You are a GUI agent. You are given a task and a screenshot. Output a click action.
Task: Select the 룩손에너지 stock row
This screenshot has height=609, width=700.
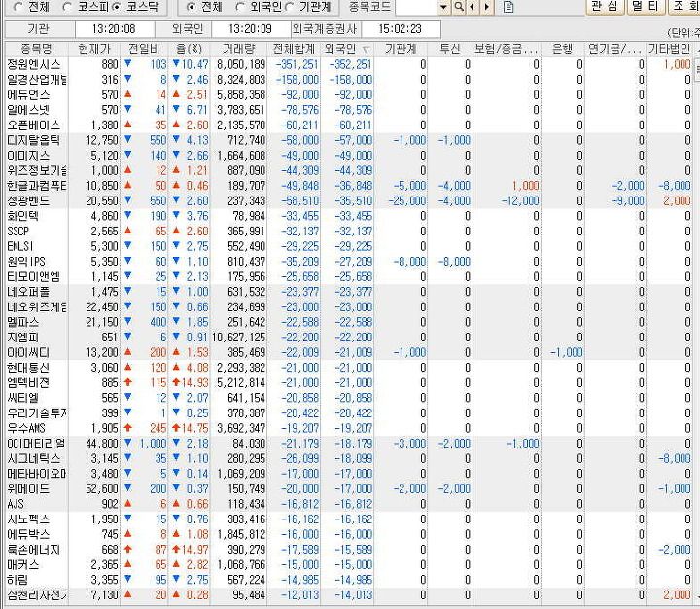pos(349,550)
